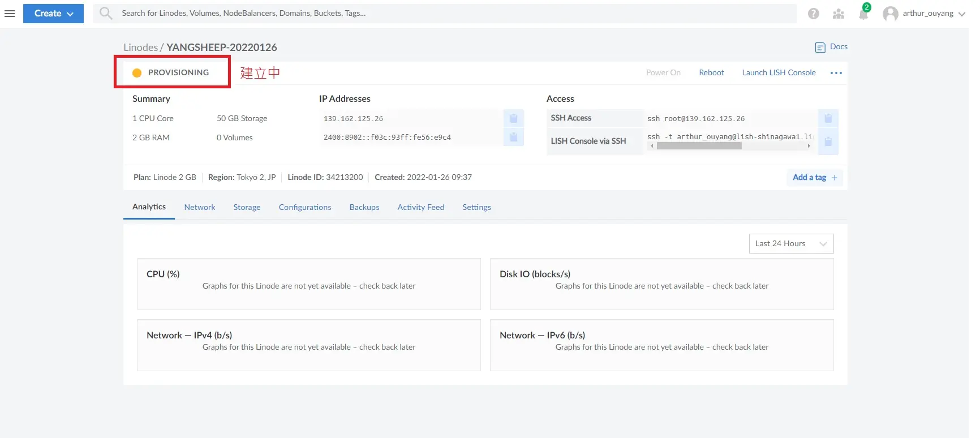980x438 pixels.
Task: Open the help question mark icon
Action: 814,14
